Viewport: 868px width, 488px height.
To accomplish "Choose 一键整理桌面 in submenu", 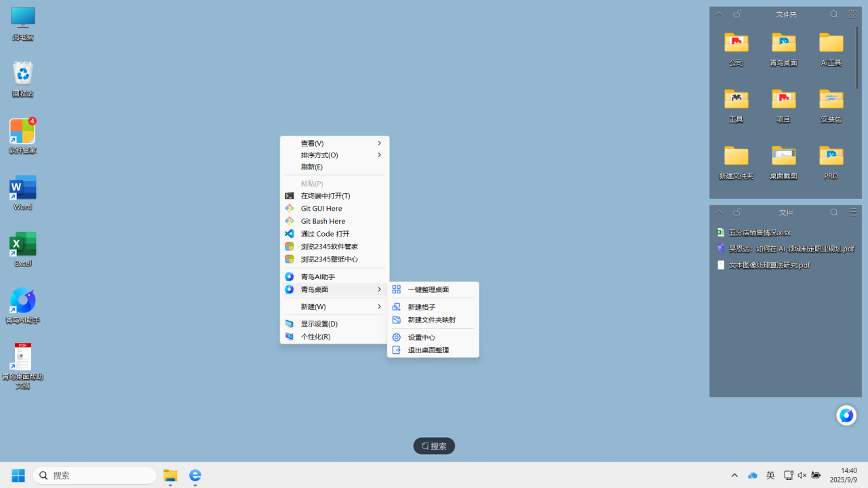I will [433, 289].
